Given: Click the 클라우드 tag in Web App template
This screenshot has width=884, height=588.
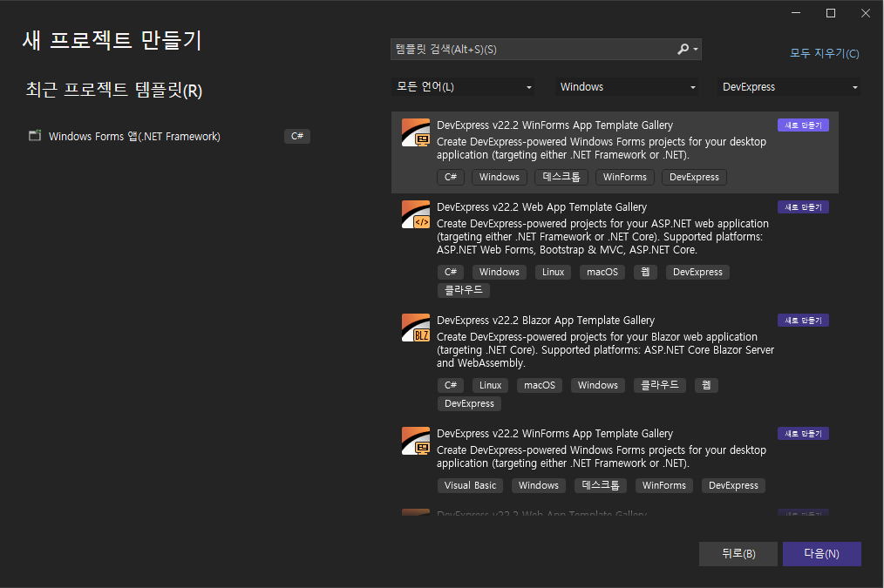Looking at the screenshot, I should point(464,290).
